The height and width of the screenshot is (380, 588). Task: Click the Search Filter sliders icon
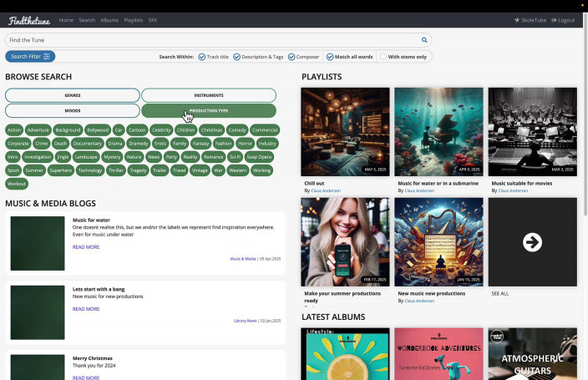pos(47,57)
